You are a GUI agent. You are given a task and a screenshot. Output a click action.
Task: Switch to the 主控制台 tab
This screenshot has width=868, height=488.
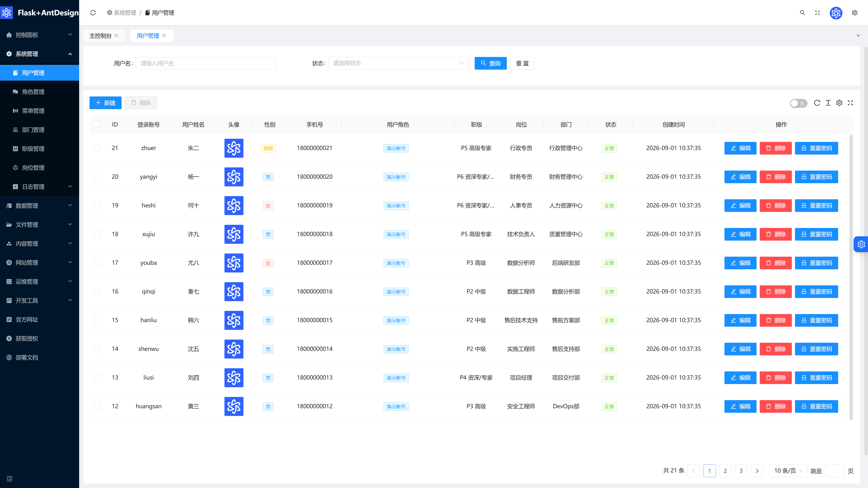coord(100,36)
